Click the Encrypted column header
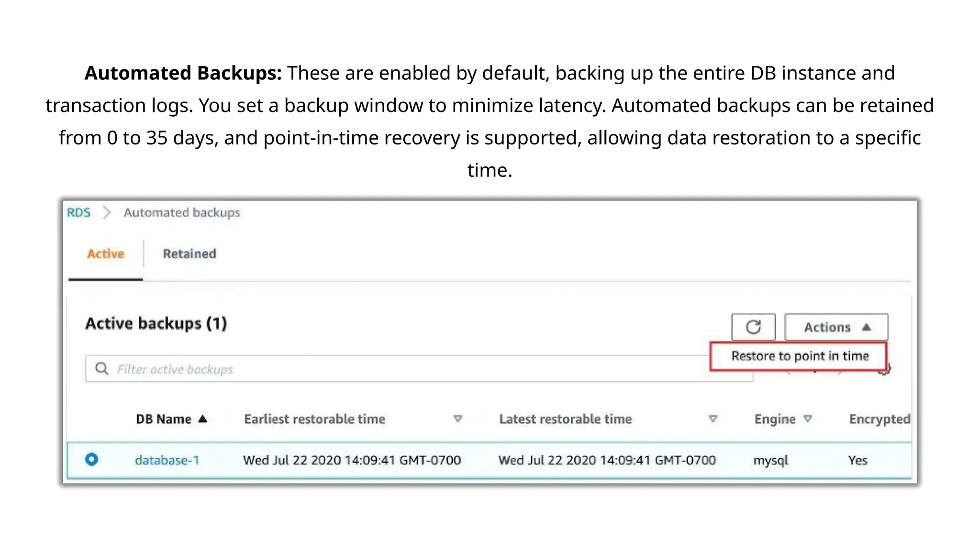Screen dimensions: 980x551 [x=879, y=419]
